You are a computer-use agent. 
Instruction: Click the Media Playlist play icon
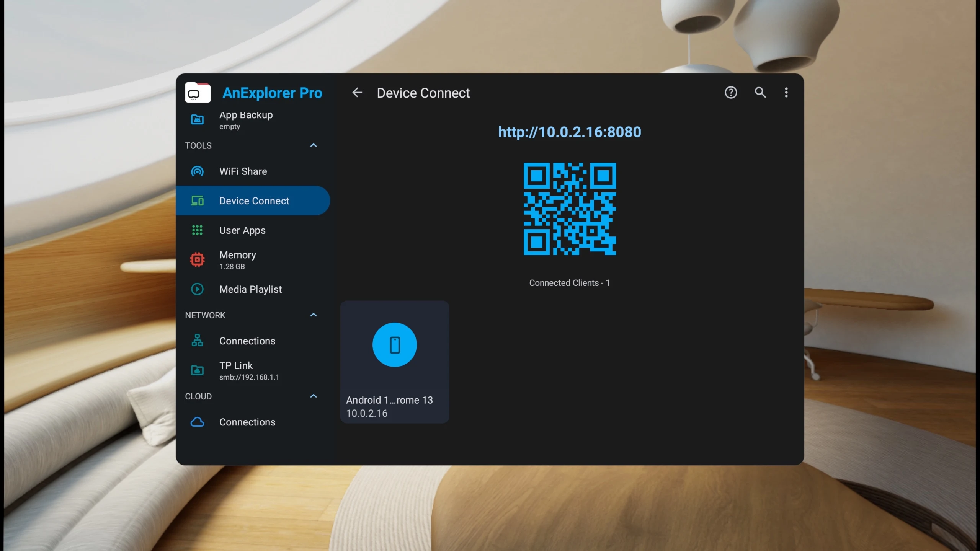[197, 289]
